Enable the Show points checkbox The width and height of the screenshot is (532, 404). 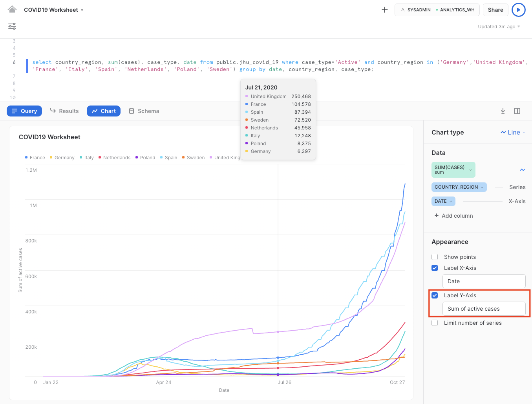pos(435,257)
